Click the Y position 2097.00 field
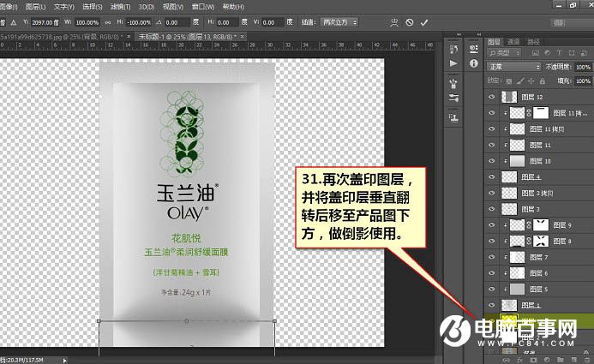The height and width of the screenshot is (364, 594). [45, 23]
